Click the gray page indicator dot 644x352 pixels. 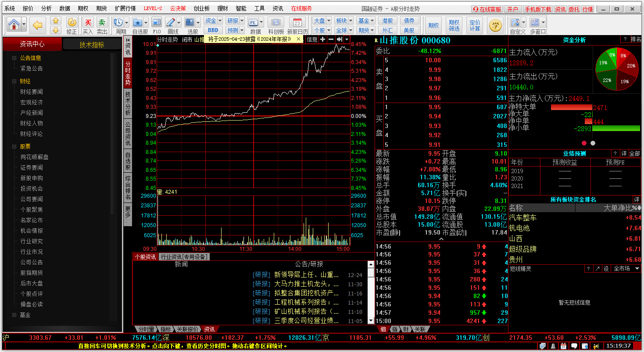[593, 143]
